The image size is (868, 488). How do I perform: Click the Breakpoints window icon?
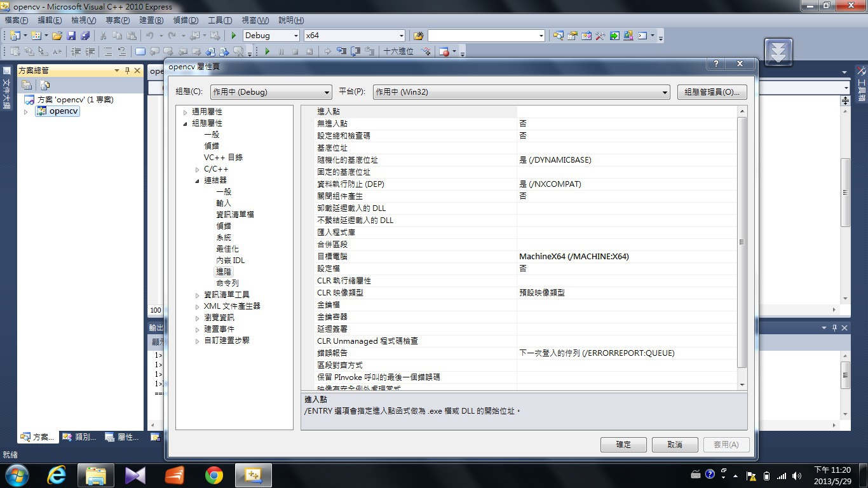445,51
